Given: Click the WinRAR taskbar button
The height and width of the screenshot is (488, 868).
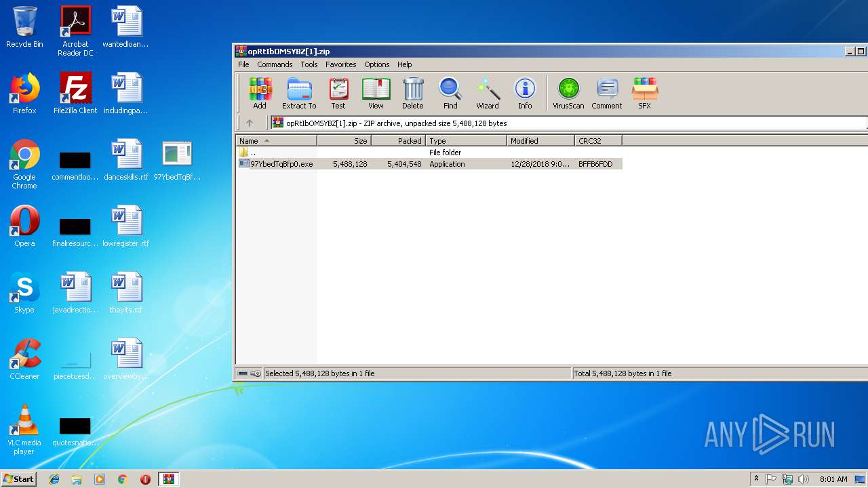Looking at the screenshot, I should pos(169,479).
